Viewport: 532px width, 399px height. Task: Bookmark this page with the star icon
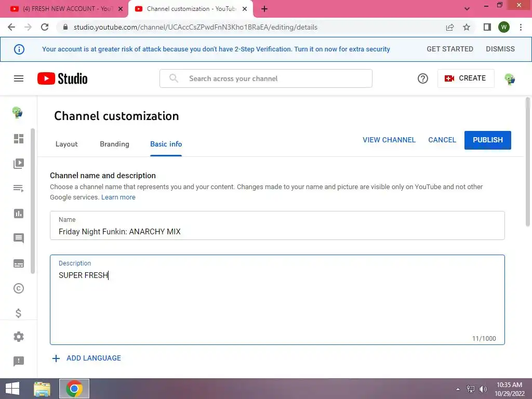(x=467, y=27)
